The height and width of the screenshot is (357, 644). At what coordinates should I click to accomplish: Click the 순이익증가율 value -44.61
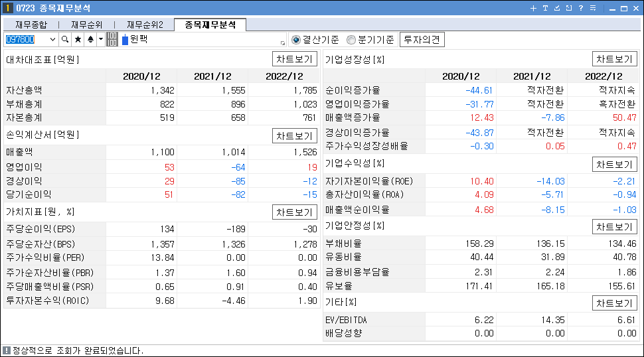[x=479, y=90]
